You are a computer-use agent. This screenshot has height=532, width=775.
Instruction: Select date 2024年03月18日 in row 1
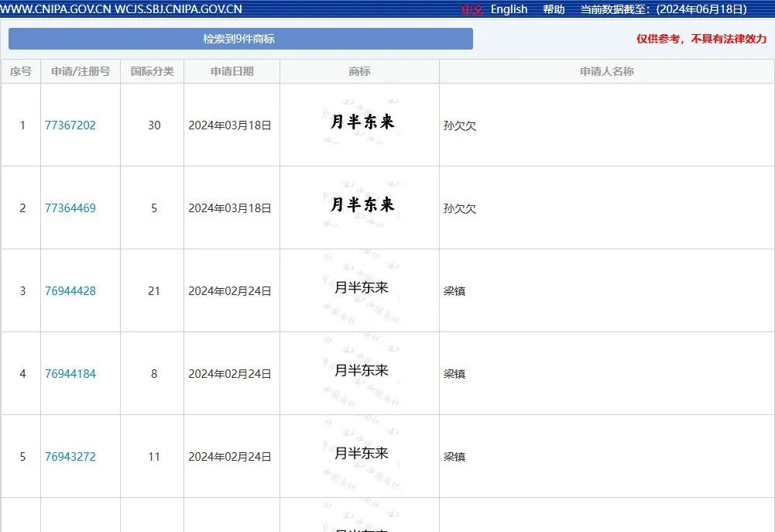(x=230, y=125)
